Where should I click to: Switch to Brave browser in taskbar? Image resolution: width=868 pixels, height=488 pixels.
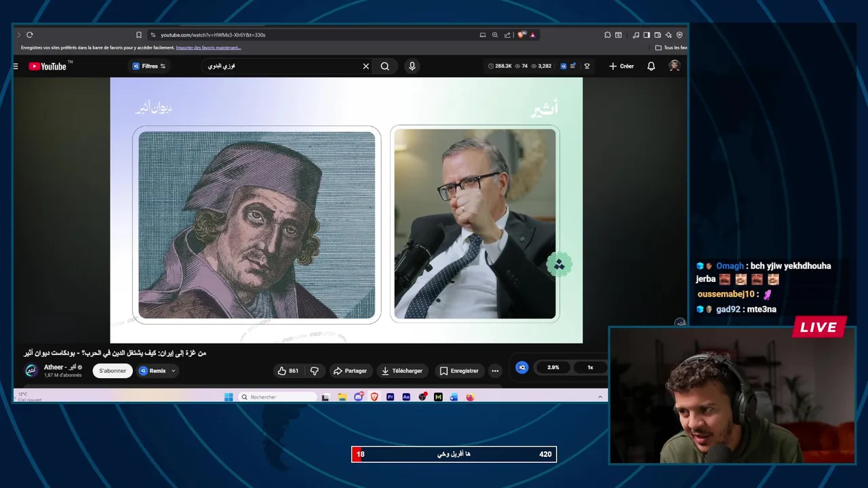click(x=374, y=397)
